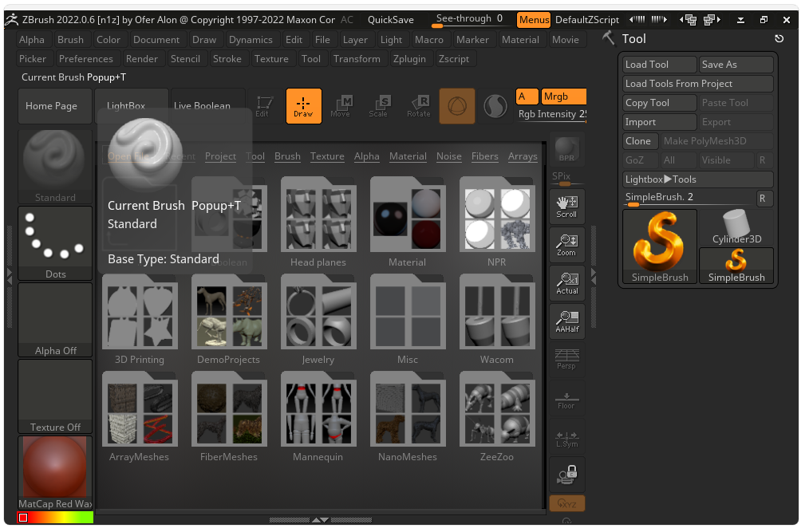This screenshot has height=532, width=805.
Task: Open the Home Page button
Action: point(55,106)
